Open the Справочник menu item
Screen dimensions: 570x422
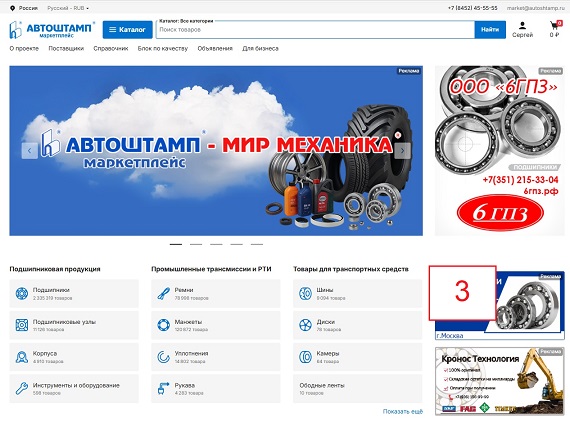pyautogui.click(x=111, y=48)
